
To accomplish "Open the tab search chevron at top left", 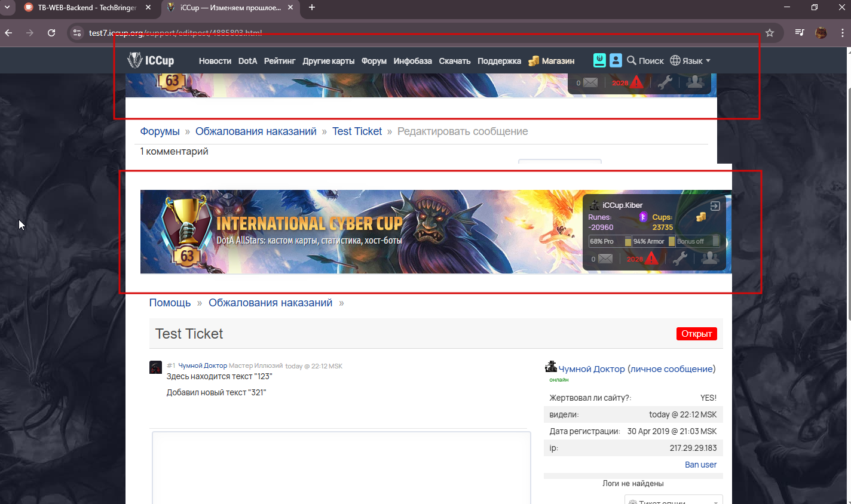I will [7, 7].
